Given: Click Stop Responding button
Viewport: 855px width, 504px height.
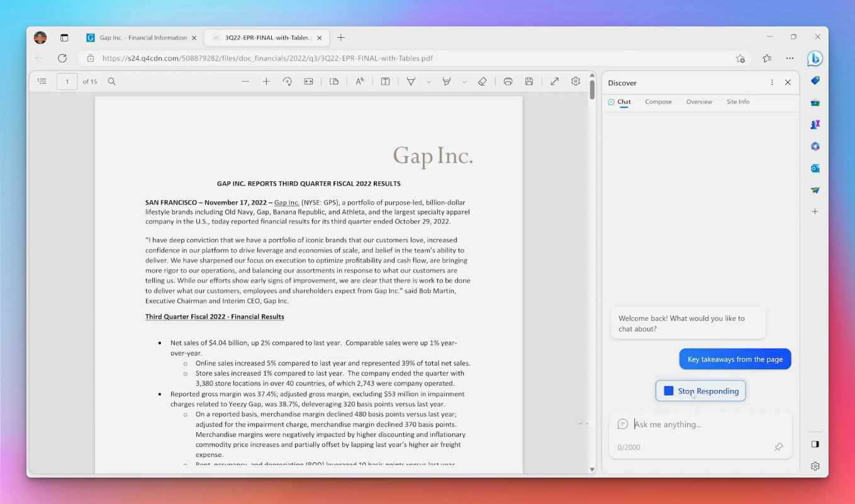Looking at the screenshot, I should 700,391.
